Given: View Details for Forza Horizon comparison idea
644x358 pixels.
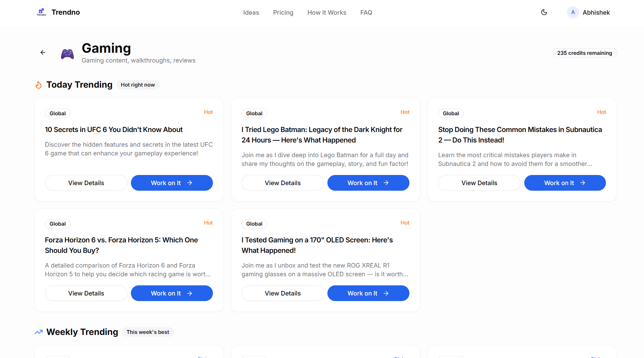Looking at the screenshot, I should tap(86, 293).
